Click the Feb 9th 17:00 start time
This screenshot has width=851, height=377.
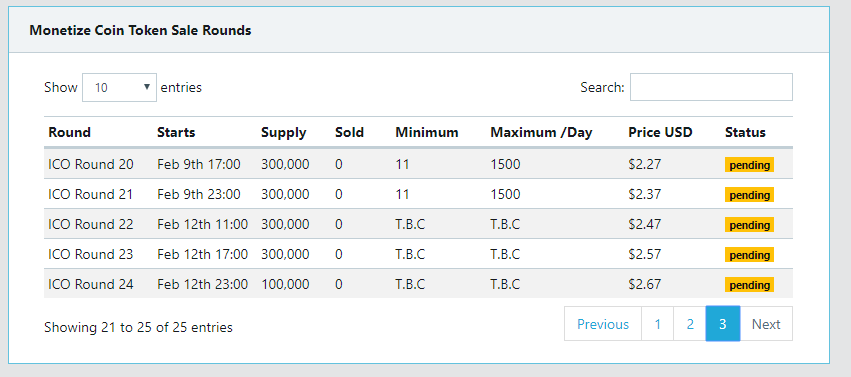(x=199, y=164)
